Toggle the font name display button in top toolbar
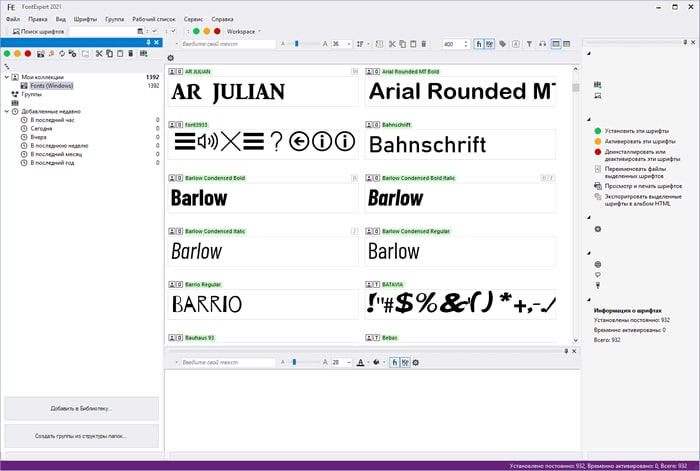 (479, 44)
